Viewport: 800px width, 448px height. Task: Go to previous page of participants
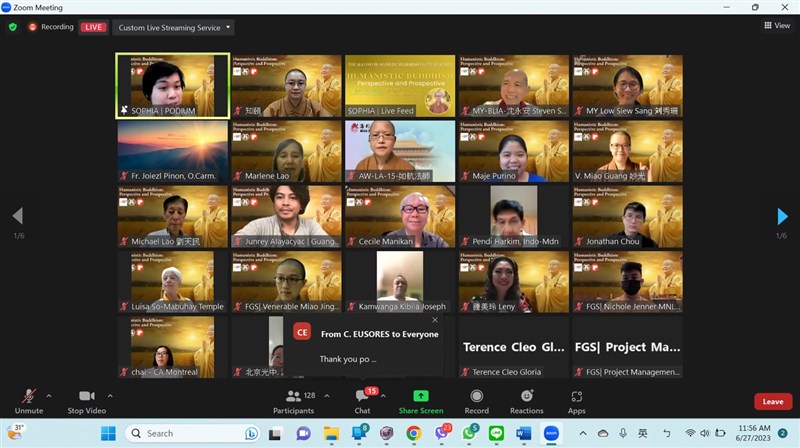[16, 216]
